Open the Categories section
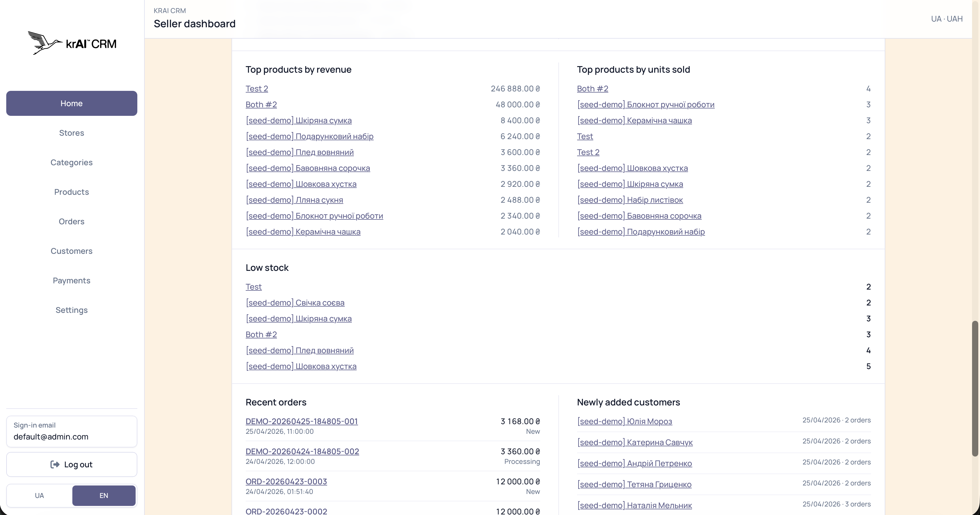980x515 pixels. click(x=71, y=162)
